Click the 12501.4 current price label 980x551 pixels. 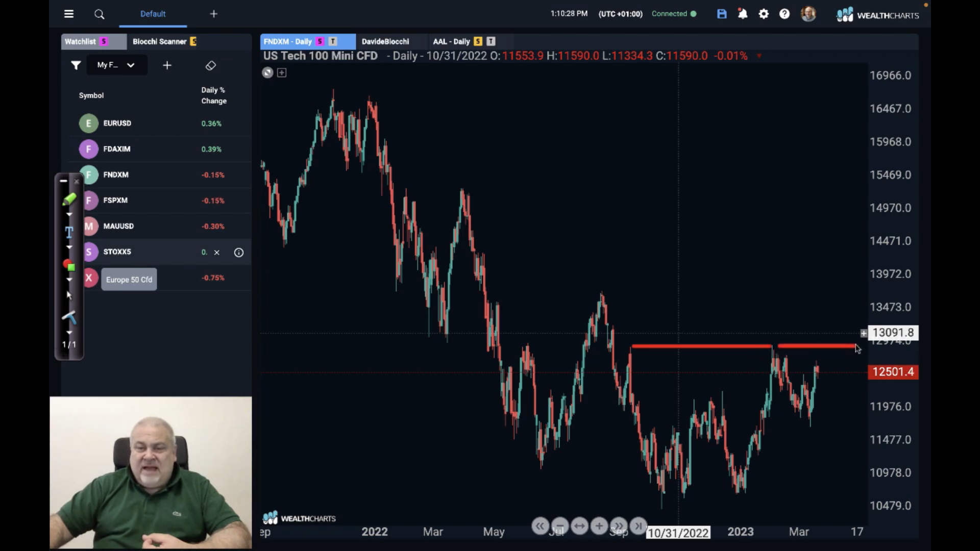(893, 372)
